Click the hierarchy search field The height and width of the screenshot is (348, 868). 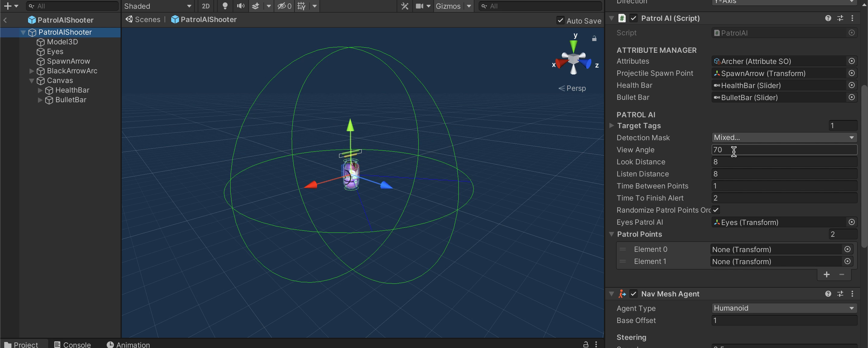[x=72, y=6]
